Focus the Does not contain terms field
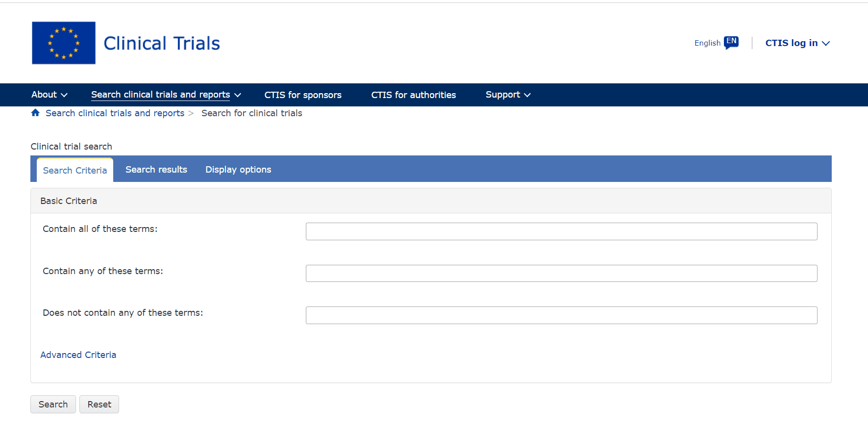Screen dimensions: 868x432 tap(561, 315)
